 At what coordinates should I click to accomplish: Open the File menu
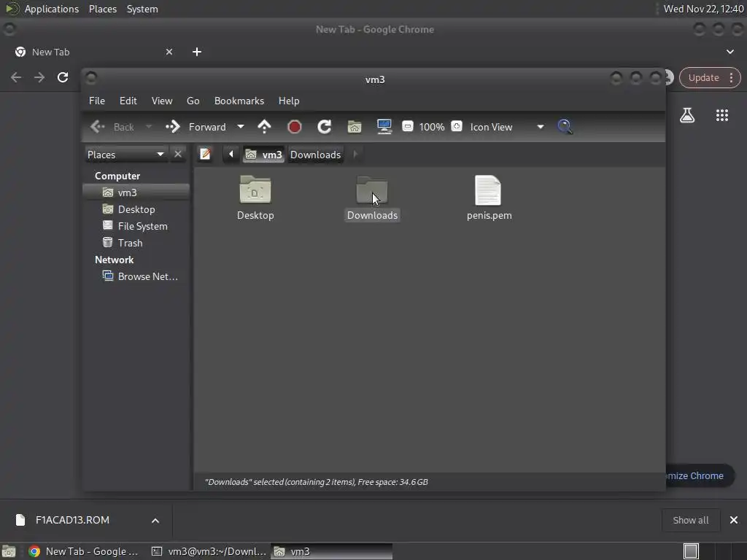coord(97,101)
